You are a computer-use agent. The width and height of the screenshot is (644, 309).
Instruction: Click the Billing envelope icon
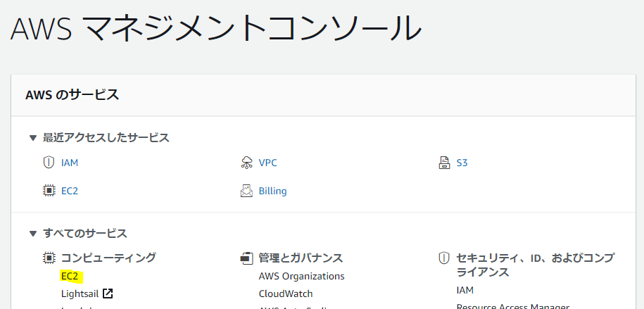pos(246,191)
